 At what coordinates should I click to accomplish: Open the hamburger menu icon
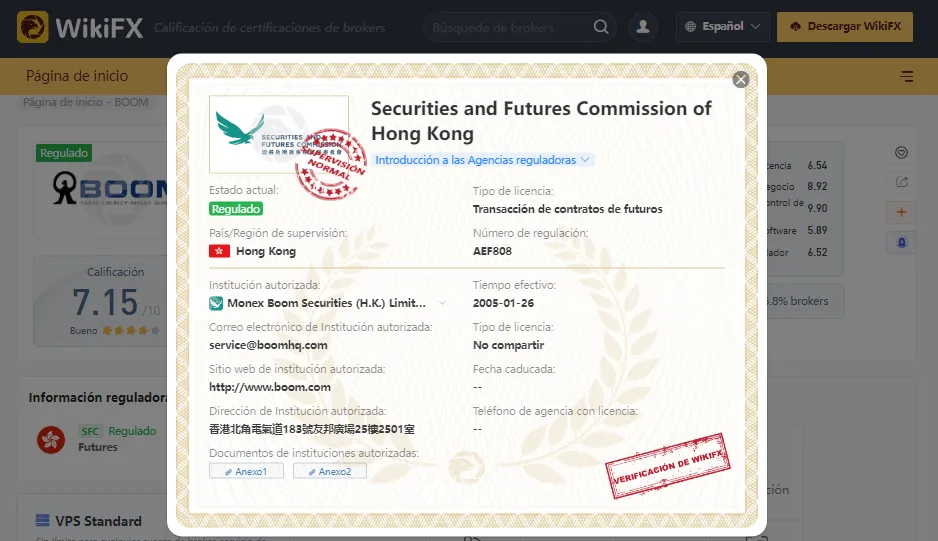[906, 76]
